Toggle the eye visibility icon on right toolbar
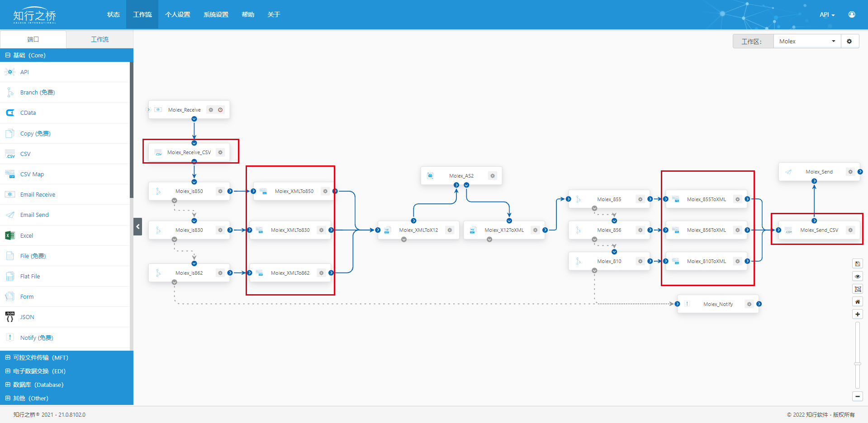 pyautogui.click(x=857, y=276)
